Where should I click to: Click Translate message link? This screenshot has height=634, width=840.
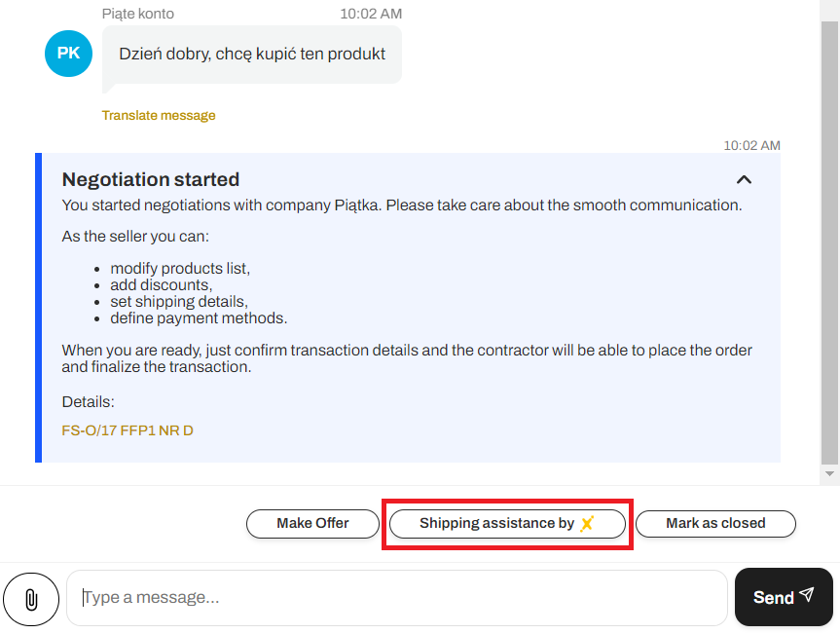coord(159,116)
